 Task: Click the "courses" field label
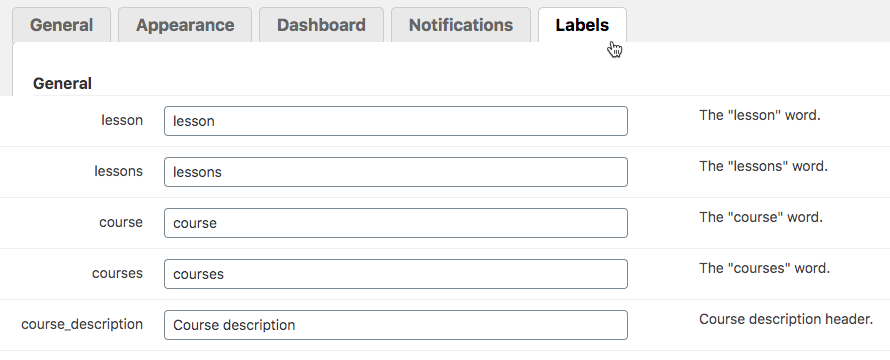coord(117,273)
